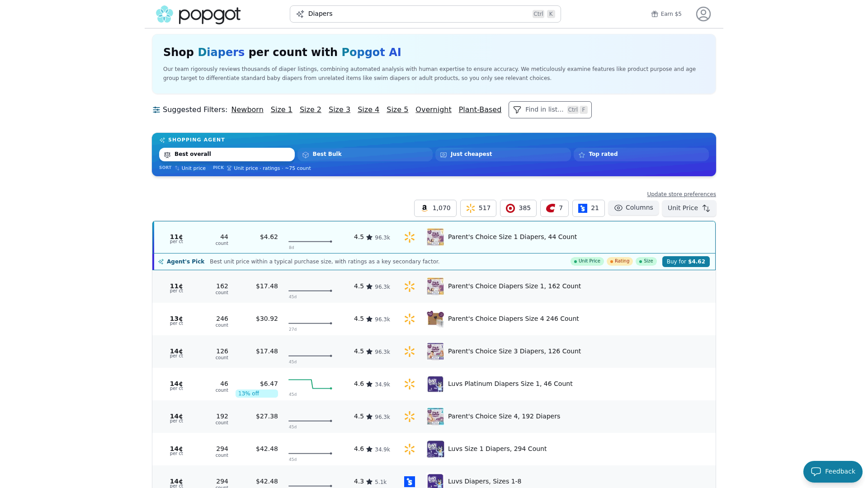This screenshot has width=868, height=488.
Task: Filter by Size 4
Action: tap(368, 110)
